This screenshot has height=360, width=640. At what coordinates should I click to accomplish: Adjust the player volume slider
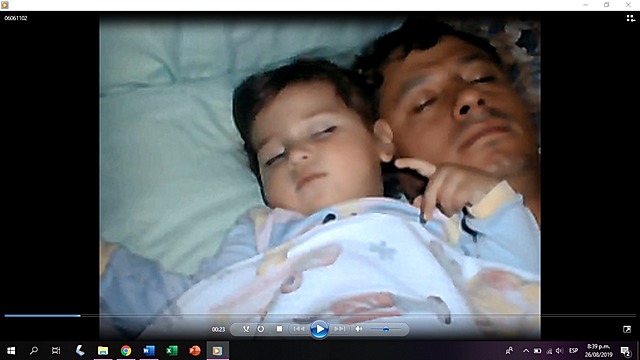coord(386,329)
